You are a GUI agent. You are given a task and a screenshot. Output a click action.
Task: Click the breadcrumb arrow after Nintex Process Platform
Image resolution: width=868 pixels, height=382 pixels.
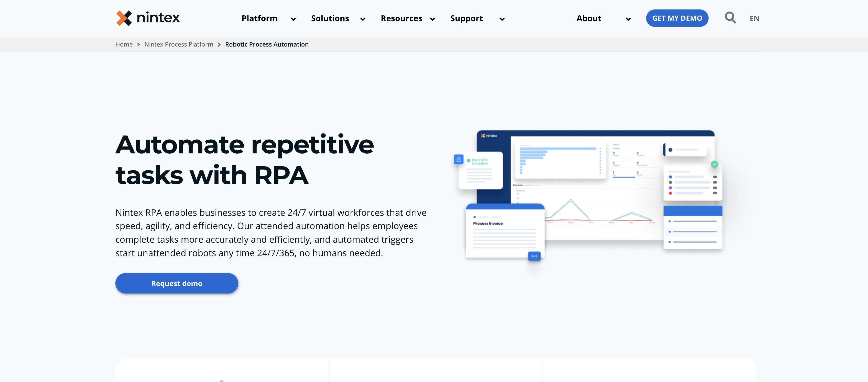pos(219,45)
